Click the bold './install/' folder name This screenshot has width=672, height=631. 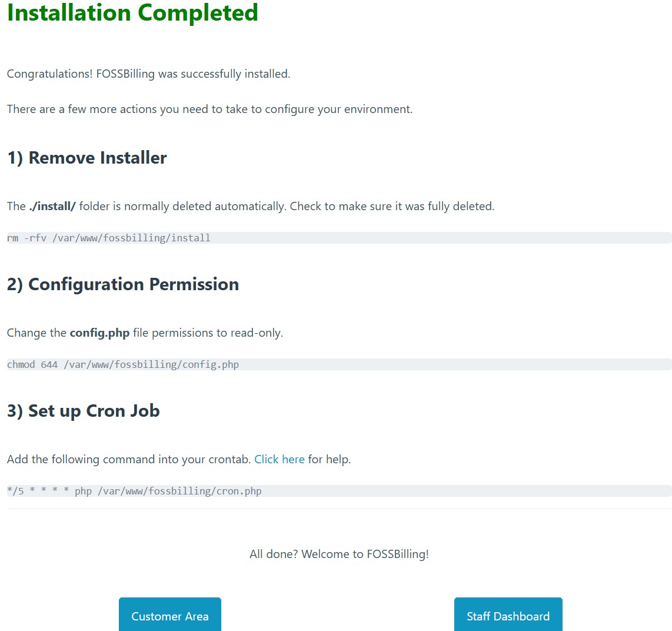[x=52, y=206]
